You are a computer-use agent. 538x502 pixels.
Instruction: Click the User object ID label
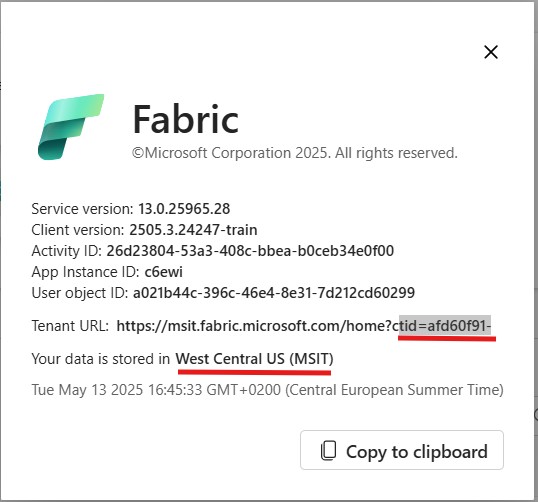80,293
